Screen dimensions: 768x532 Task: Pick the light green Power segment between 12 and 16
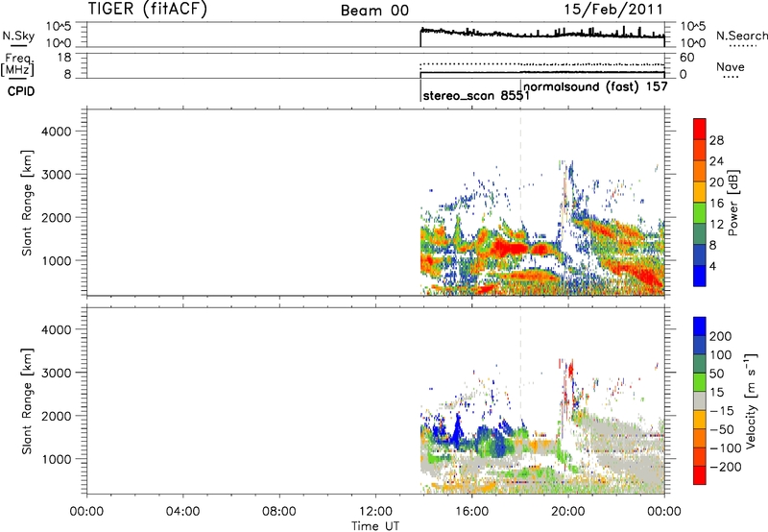[x=700, y=213]
